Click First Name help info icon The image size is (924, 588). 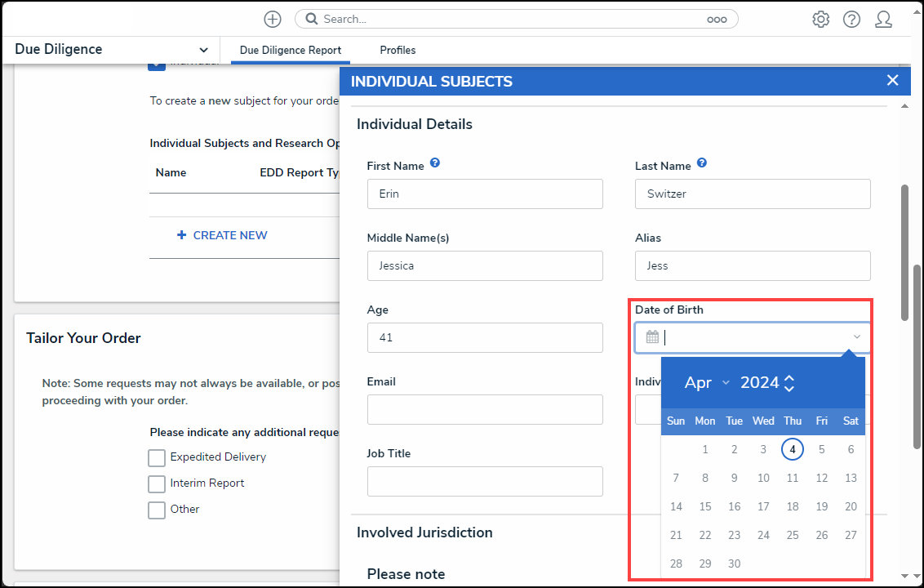(x=435, y=163)
